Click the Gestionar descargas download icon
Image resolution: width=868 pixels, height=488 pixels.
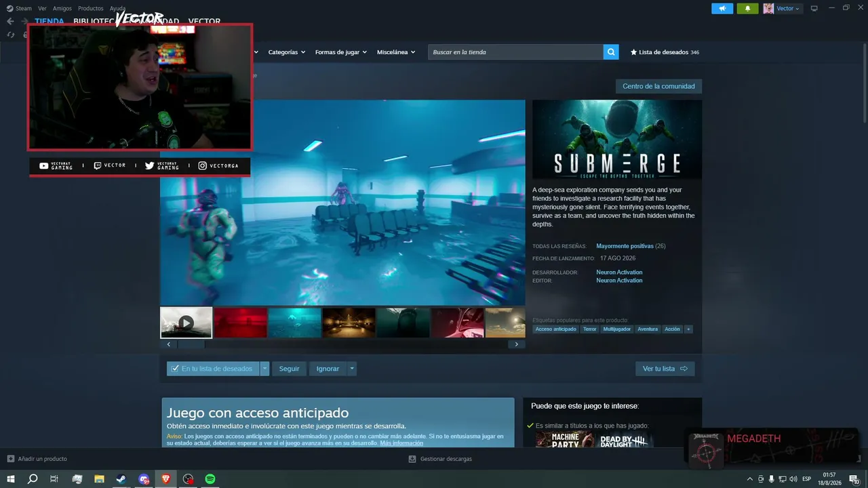[x=412, y=459]
